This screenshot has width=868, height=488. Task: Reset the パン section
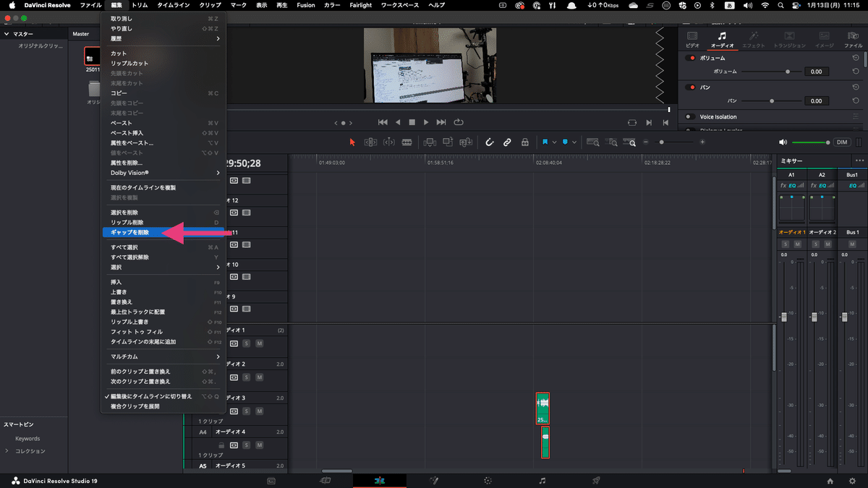coord(856,87)
